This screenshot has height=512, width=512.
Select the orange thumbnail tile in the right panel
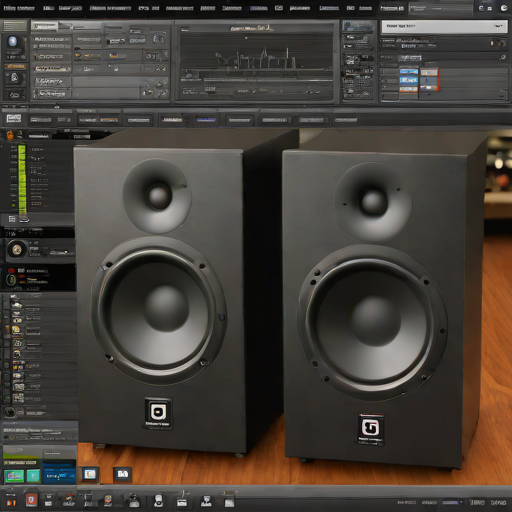(408, 89)
